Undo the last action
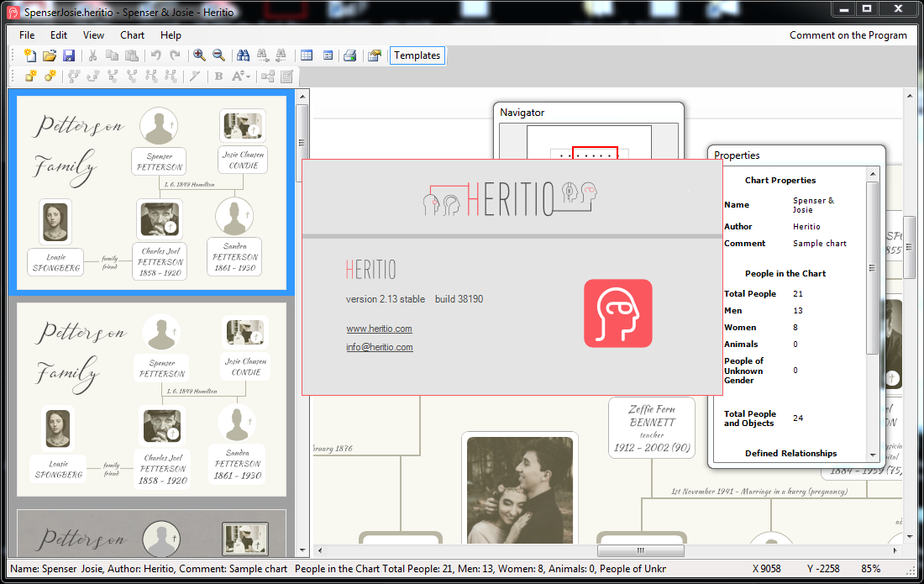This screenshot has width=924, height=584. coord(155,55)
